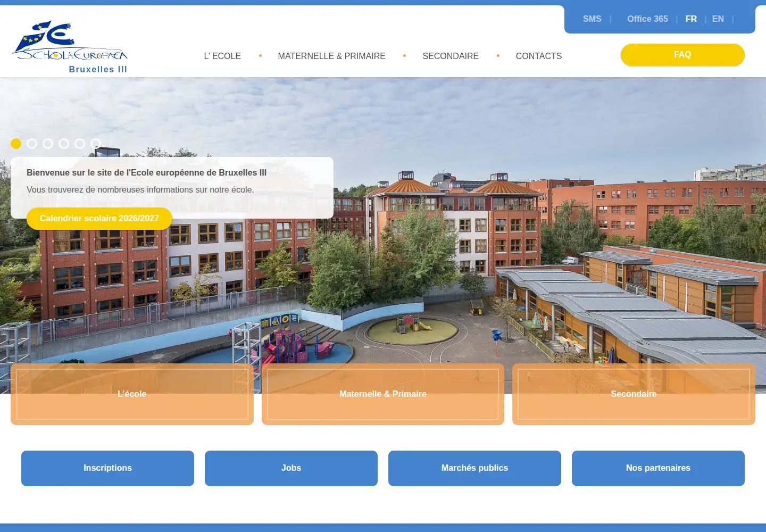Screen dimensions: 766x532
Task: Switch site language to FR
Action: pos(691,19)
